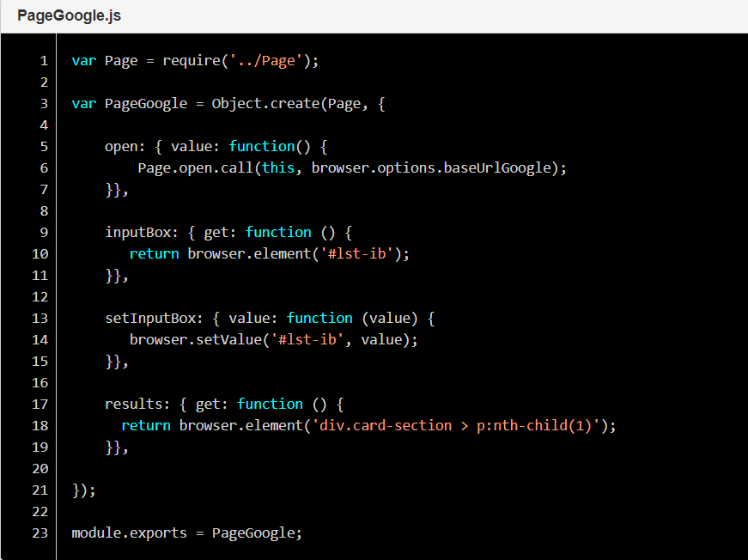The width and height of the screenshot is (748, 560).
Task: Click browser.options.baseUrlGoogle text
Action: [431, 167]
